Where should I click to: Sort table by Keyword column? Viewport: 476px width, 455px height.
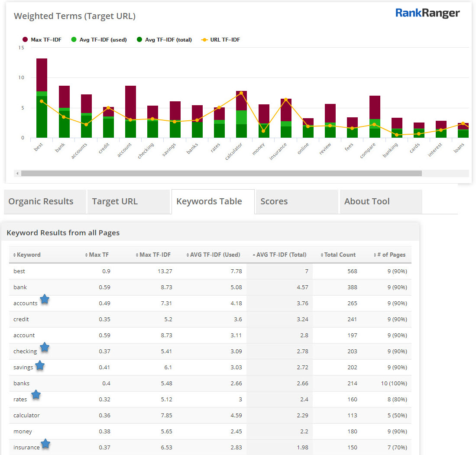(27, 255)
